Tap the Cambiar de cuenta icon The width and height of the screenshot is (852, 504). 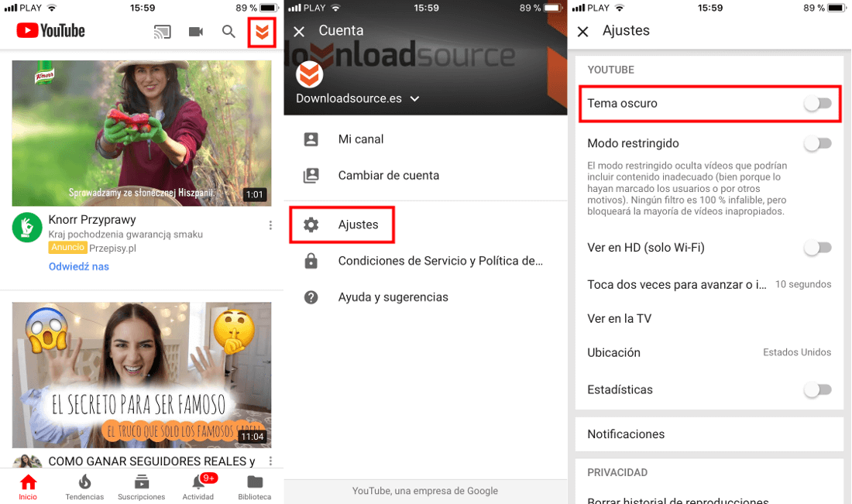311,176
